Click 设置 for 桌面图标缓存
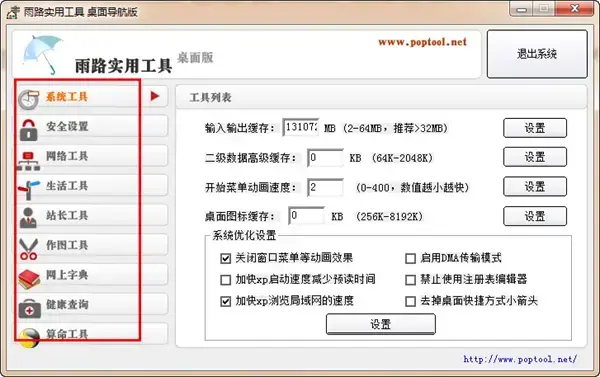Screen dimensions: 600x377 [x=535, y=216]
